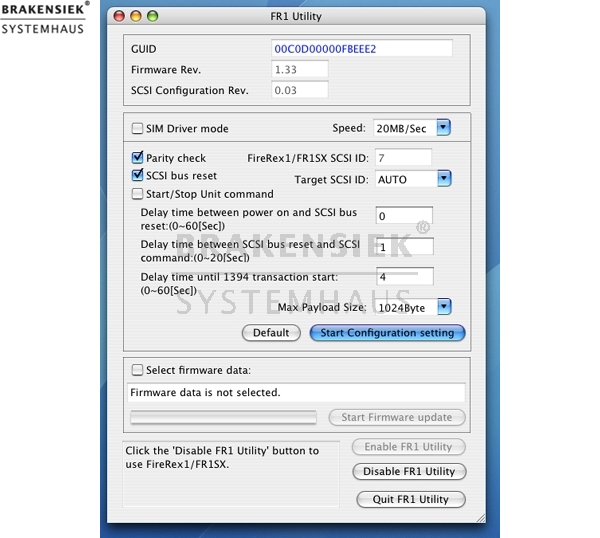Viewport: 600px width, 538px height.
Task: Open the Speed 20MB/Sec dropdown
Action: [443, 128]
